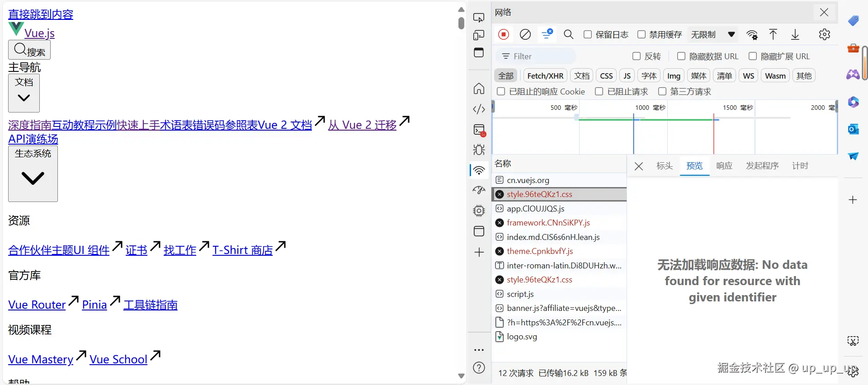Screen dimensions: 868x385
Task: Filter requests by Fetch/XHR
Action: (x=545, y=75)
